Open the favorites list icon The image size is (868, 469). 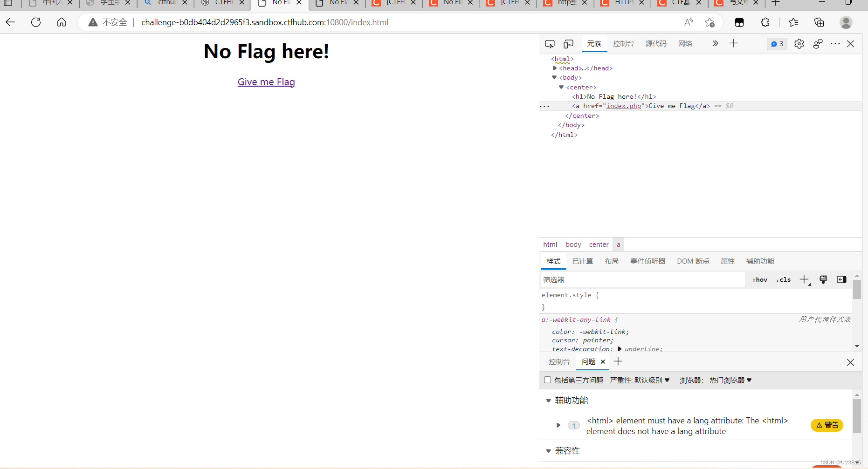click(x=793, y=22)
